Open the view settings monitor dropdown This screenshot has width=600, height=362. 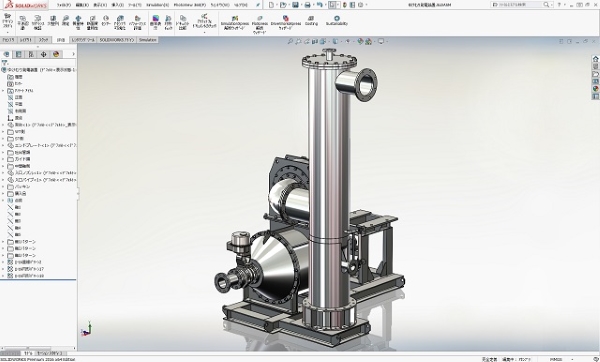tap(387, 41)
